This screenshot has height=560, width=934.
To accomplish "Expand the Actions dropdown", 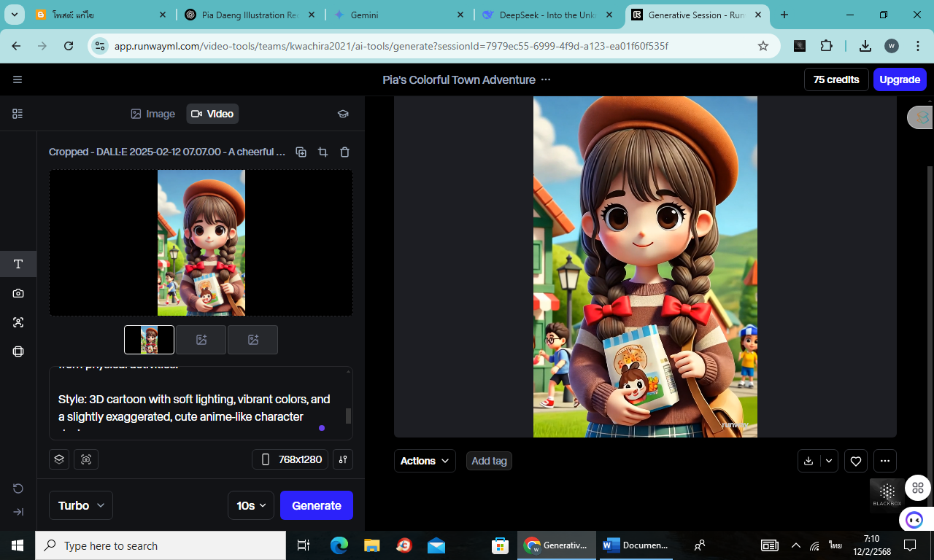I will 425,461.
